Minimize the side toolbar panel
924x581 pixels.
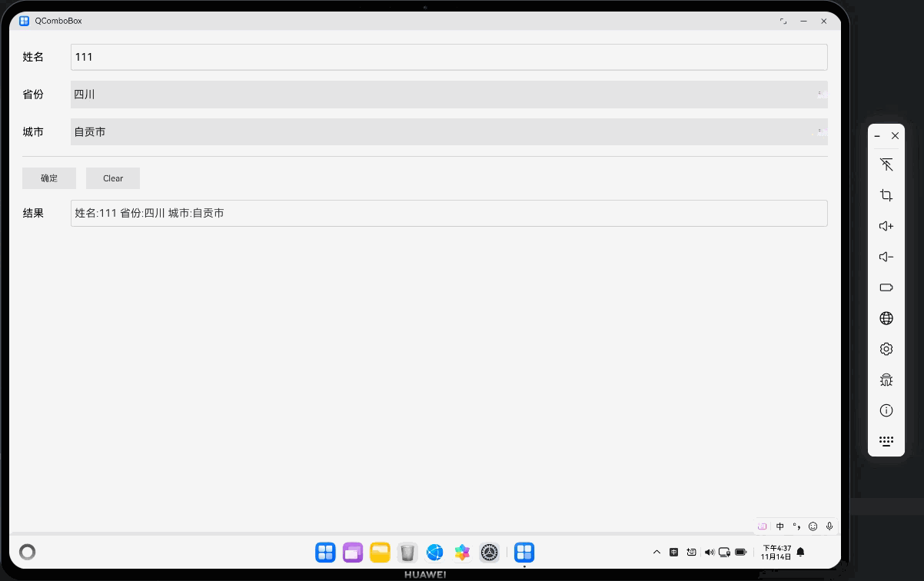(x=877, y=136)
